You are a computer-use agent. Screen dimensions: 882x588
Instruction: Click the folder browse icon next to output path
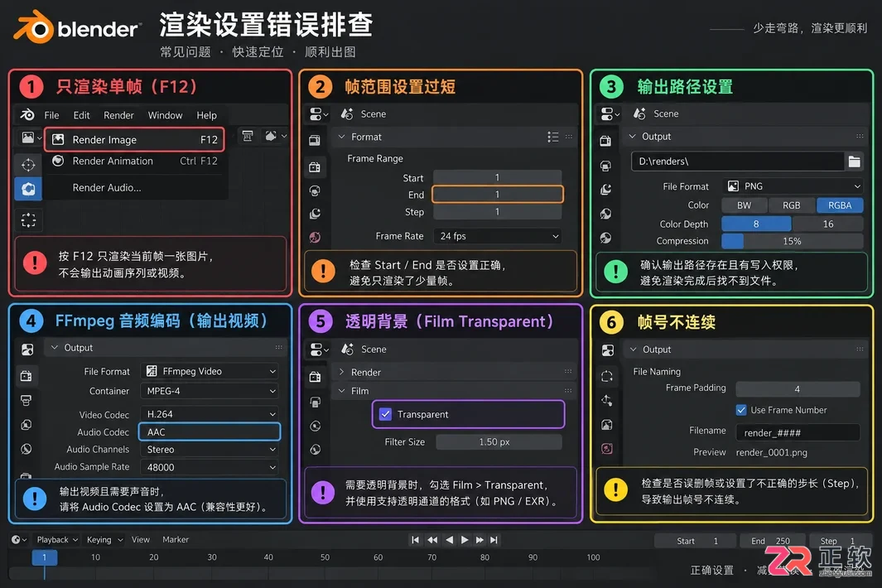click(855, 161)
